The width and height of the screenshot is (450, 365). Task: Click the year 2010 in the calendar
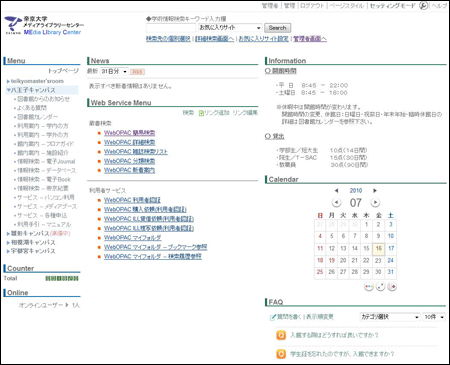pos(356,191)
